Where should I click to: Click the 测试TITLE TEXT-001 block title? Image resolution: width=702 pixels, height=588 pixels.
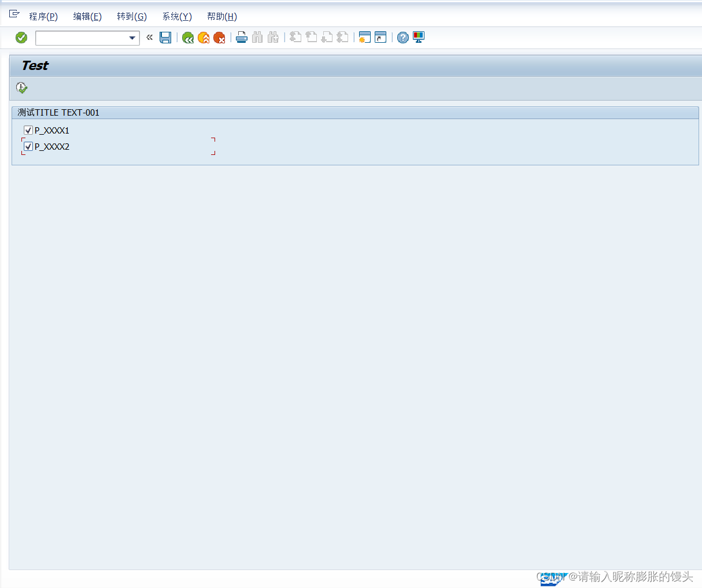pyautogui.click(x=58, y=113)
